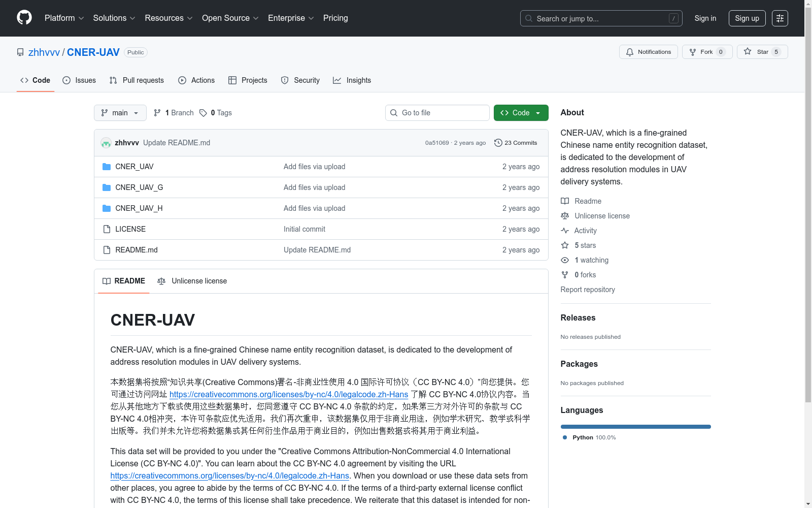The width and height of the screenshot is (812, 508).
Task: Open the first creativecommons.org license link
Action: [x=289, y=394]
